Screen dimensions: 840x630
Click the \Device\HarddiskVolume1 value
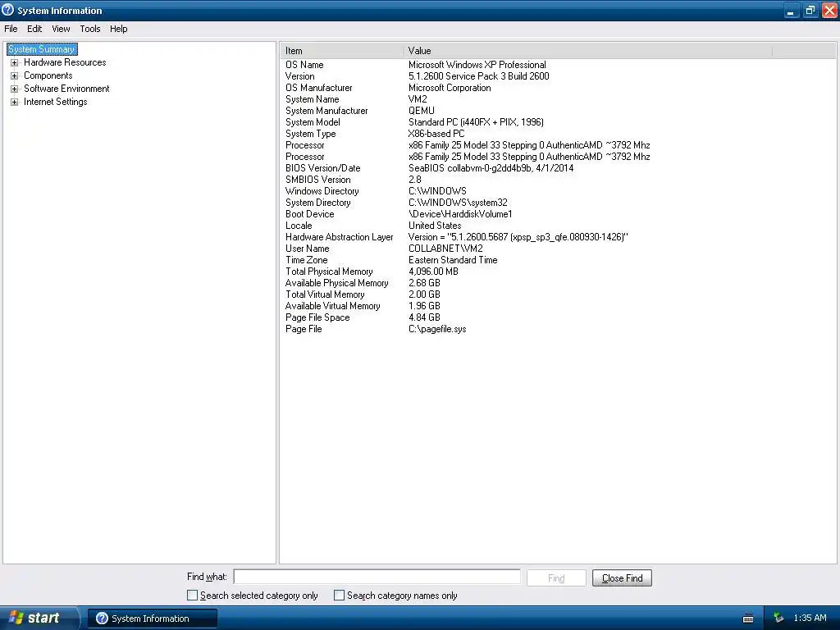460,214
